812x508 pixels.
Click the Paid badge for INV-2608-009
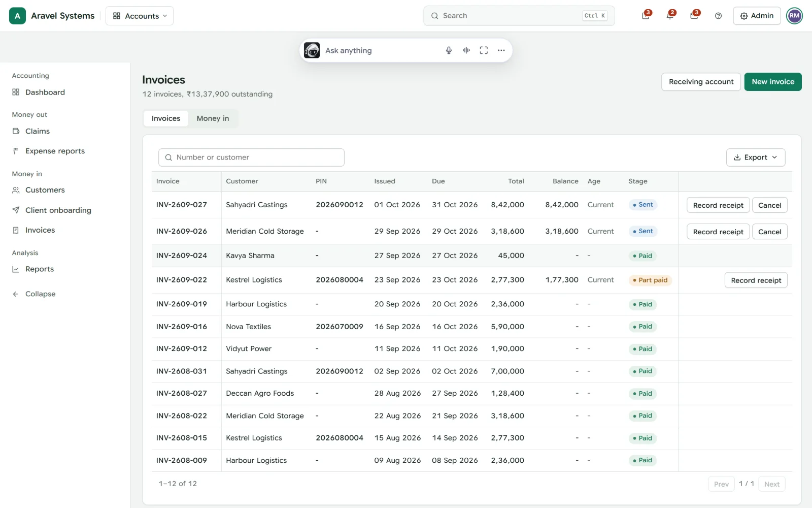pyautogui.click(x=642, y=460)
